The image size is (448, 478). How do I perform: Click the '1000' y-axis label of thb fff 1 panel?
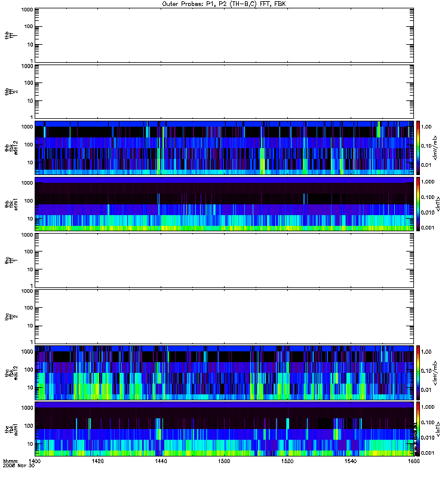27,10
